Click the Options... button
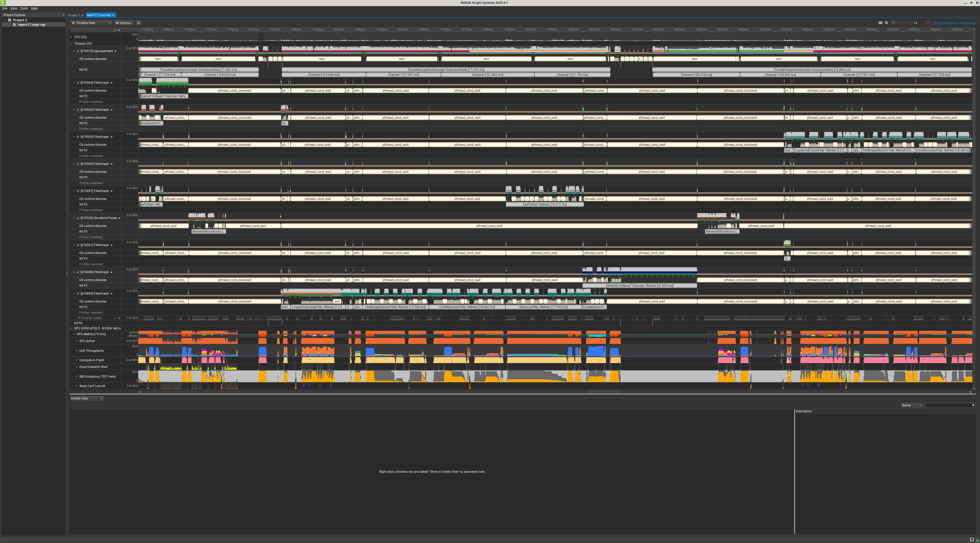Image resolution: width=980 pixels, height=543 pixels. point(124,23)
